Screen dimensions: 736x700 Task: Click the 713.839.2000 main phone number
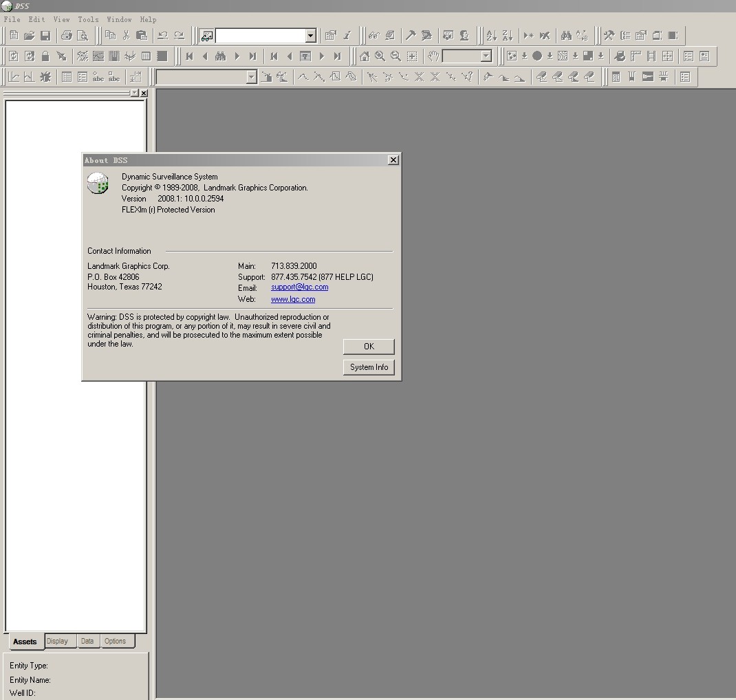coord(294,265)
